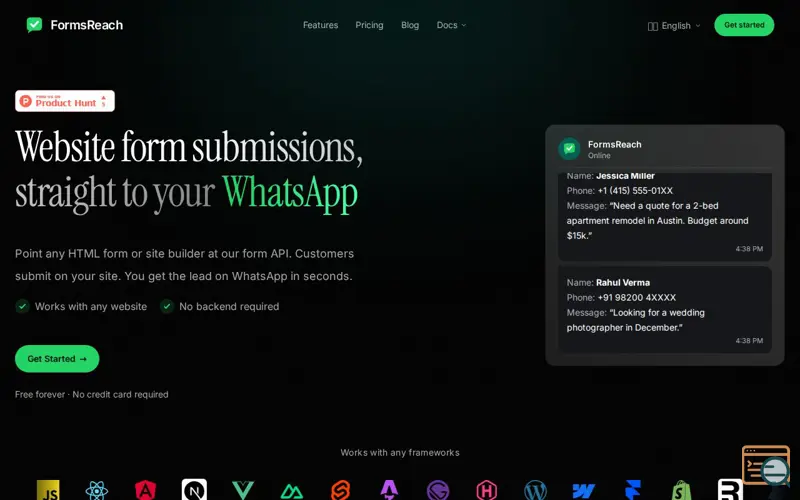
Task: Click the check icon beside No backend required
Action: point(167,306)
